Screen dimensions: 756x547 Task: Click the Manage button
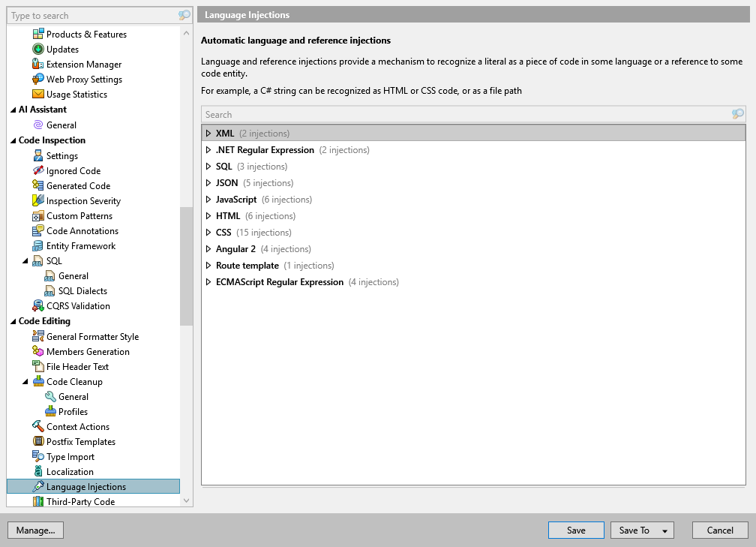[35, 530]
